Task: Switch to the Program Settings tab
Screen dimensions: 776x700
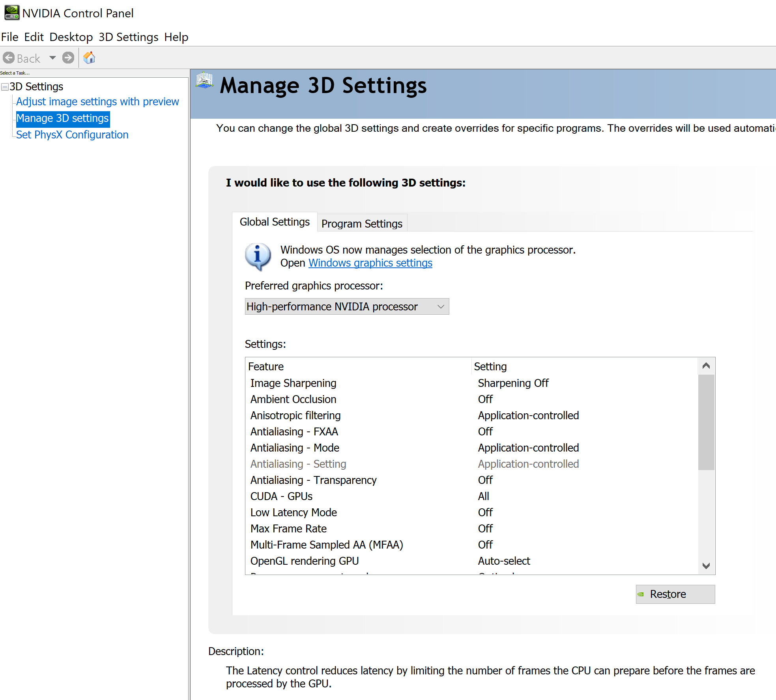Action: point(362,224)
